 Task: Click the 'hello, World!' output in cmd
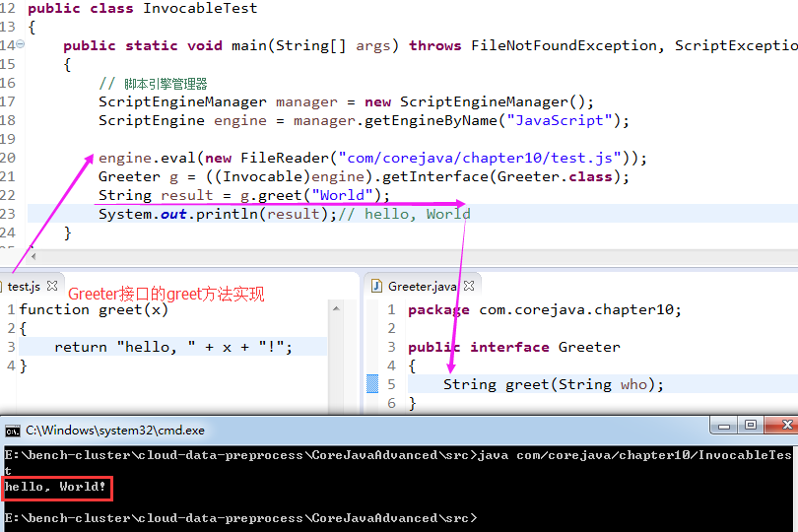click(55, 487)
